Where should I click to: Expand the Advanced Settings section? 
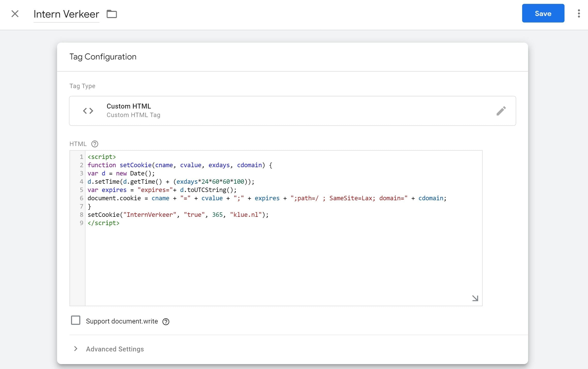pos(115,349)
